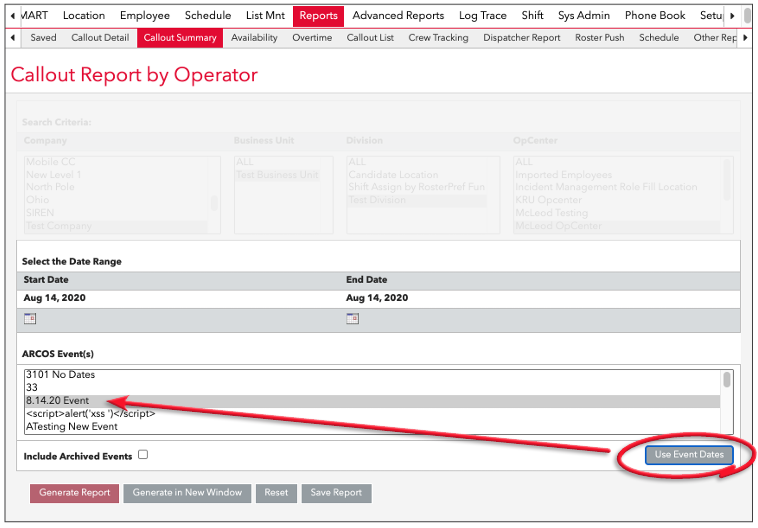Open the Dispatcher Report sub-tab
The width and height of the screenshot is (758, 528).
point(522,38)
